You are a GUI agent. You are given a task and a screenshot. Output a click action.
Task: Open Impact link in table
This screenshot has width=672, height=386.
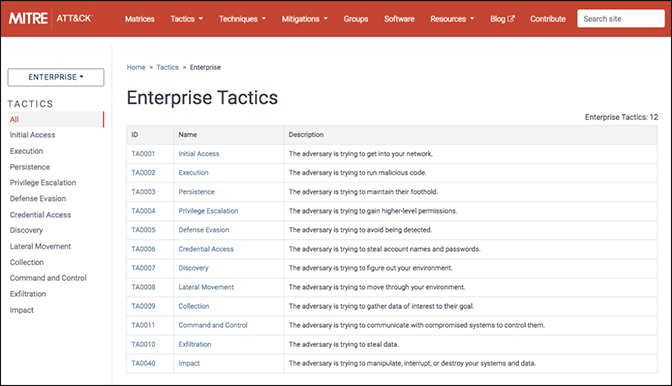[189, 363]
